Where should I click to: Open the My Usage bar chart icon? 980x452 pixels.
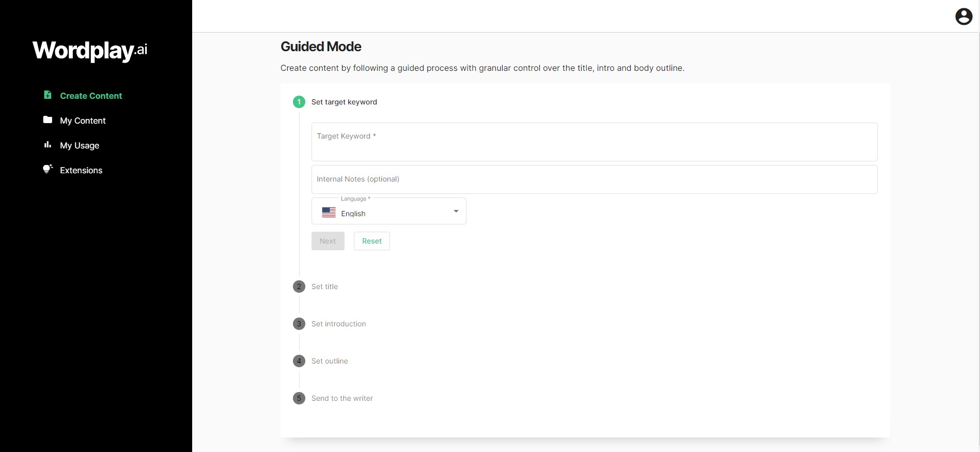[x=48, y=145]
